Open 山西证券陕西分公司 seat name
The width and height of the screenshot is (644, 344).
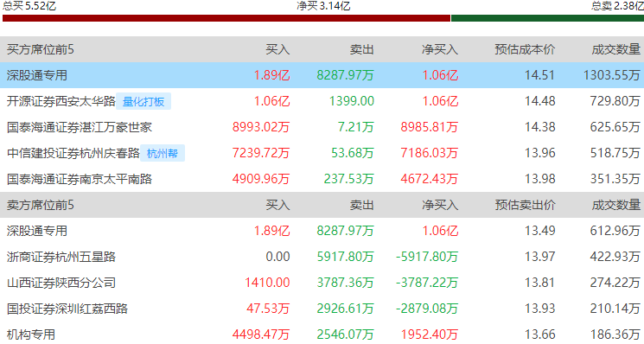coord(61,283)
